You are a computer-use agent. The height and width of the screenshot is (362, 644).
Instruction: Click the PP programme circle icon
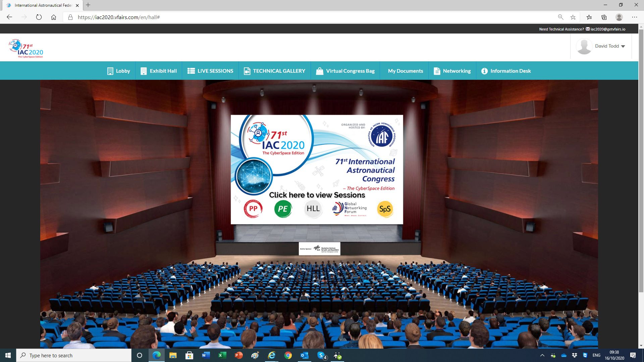coord(253,209)
